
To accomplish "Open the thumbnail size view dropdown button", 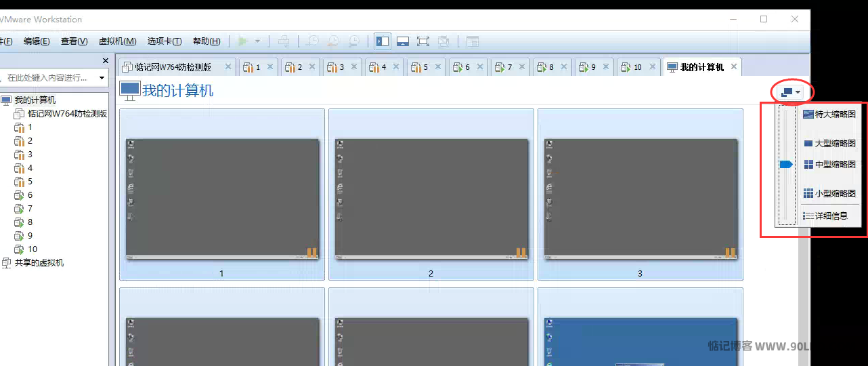I will [x=791, y=91].
